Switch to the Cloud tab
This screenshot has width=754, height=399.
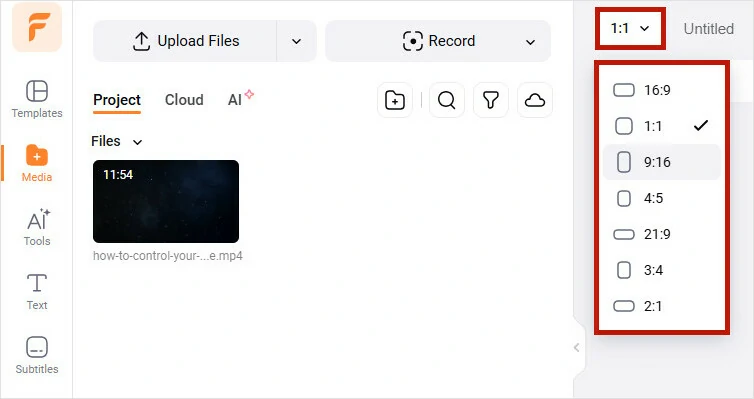click(184, 100)
